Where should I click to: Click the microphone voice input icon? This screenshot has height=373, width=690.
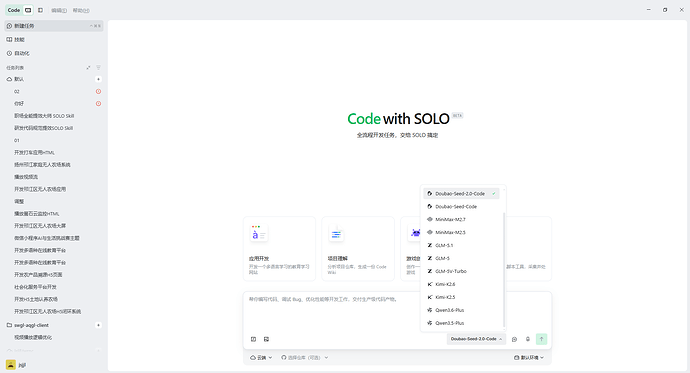pos(528,339)
